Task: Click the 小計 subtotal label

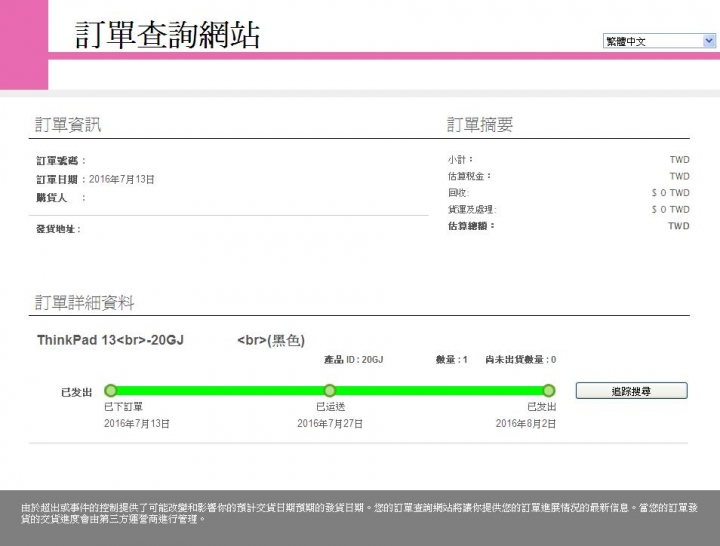Action: [x=460, y=160]
